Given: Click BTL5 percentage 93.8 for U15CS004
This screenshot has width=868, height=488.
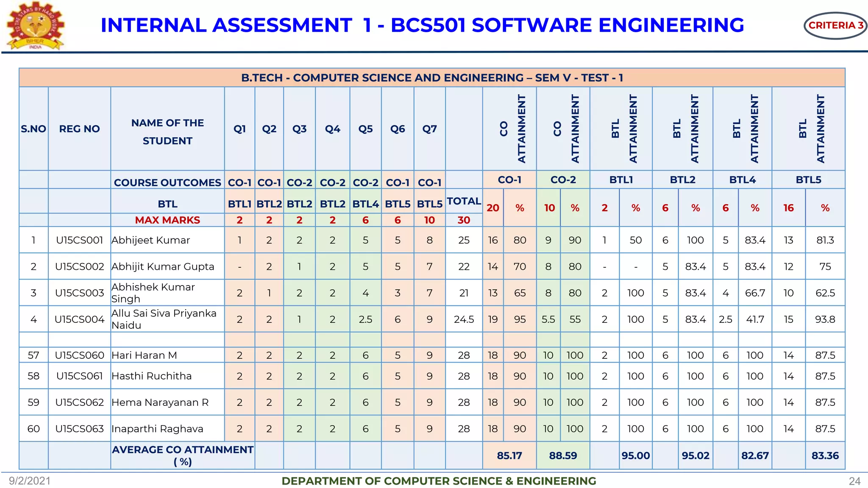Looking at the screenshot, I should coord(825,319).
